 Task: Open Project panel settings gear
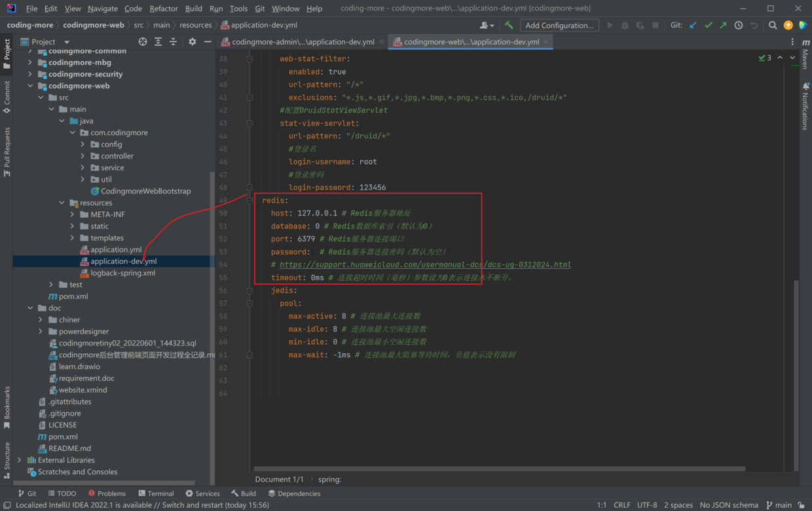click(x=192, y=42)
